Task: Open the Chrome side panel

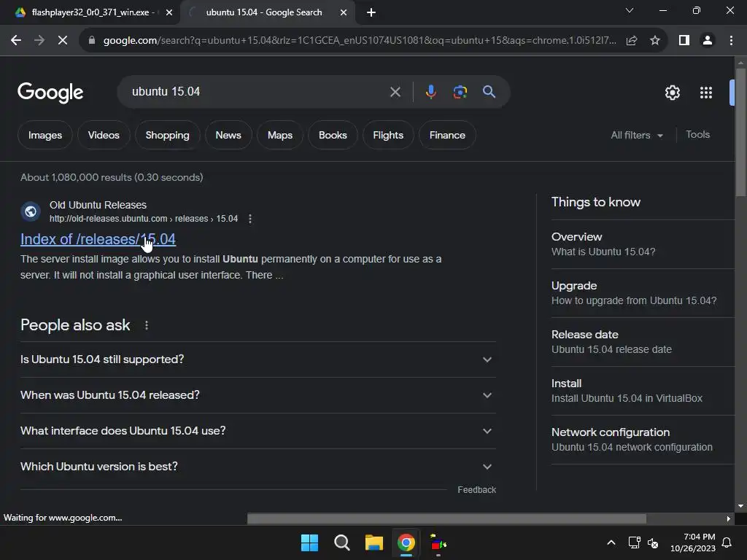Action: click(x=684, y=41)
